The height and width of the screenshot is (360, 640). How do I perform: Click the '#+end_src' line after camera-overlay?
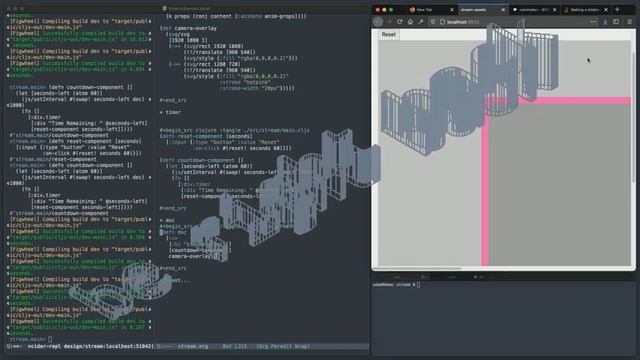pos(173,100)
